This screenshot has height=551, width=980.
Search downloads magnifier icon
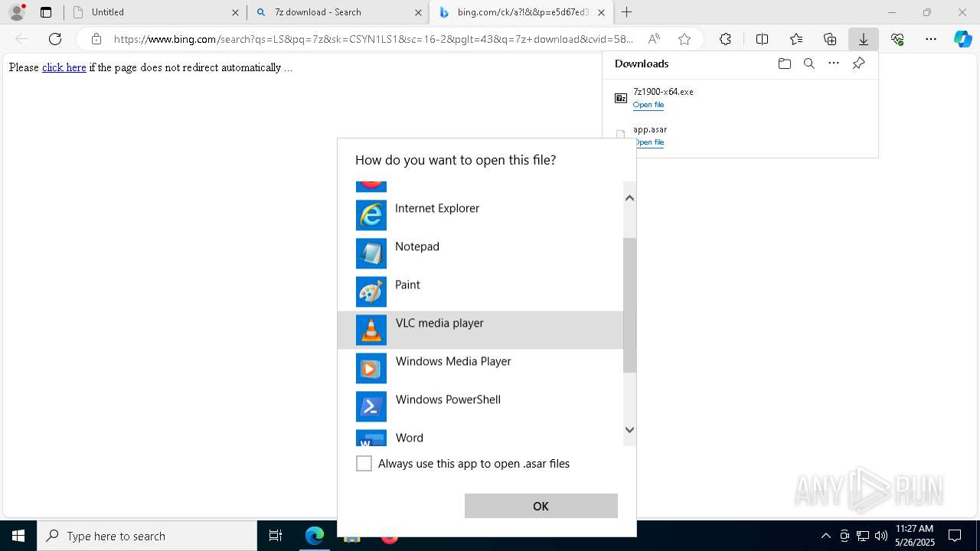click(808, 64)
